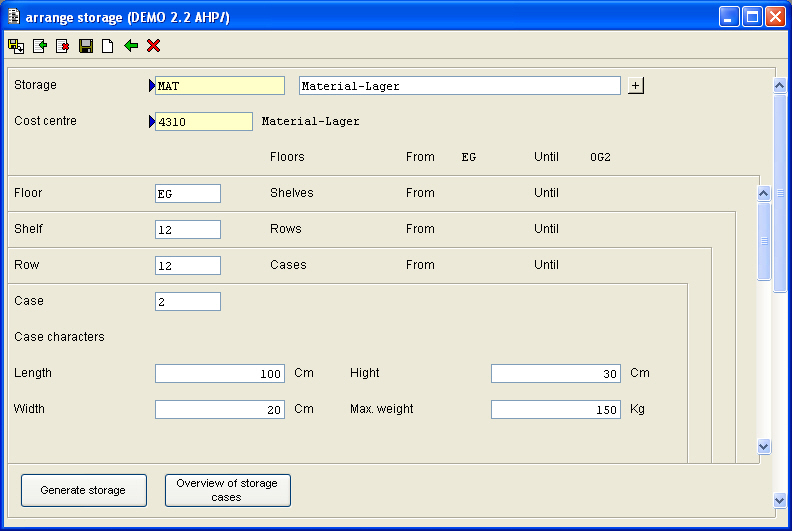Click the yellow search records toolbar icon

(x=16, y=46)
